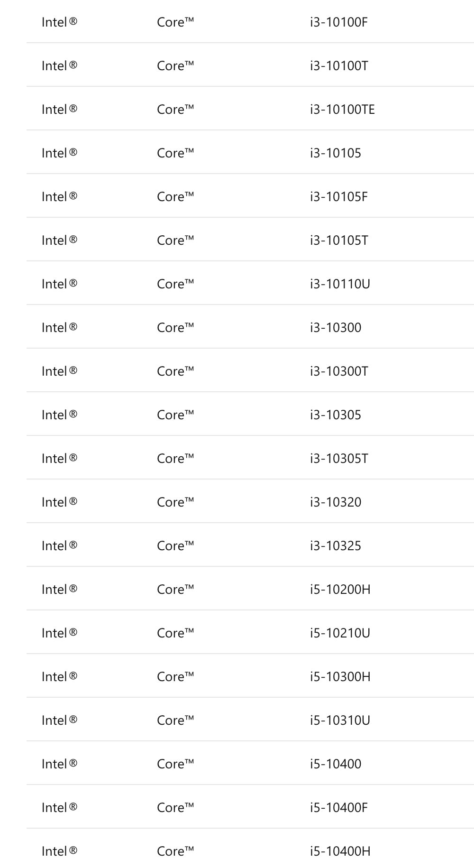The width and height of the screenshot is (474, 868).
Task: Select the i5-10400F model cell
Action: 339,808
